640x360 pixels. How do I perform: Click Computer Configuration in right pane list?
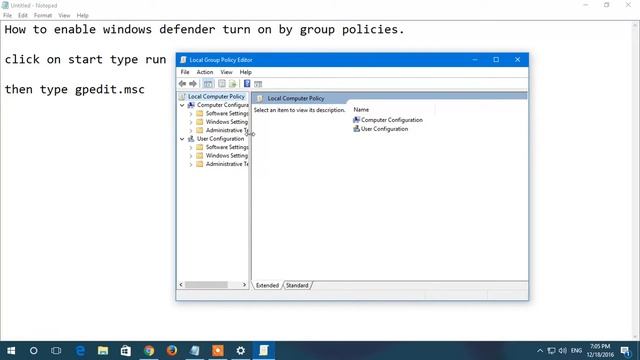pyautogui.click(x=388, y=120)
